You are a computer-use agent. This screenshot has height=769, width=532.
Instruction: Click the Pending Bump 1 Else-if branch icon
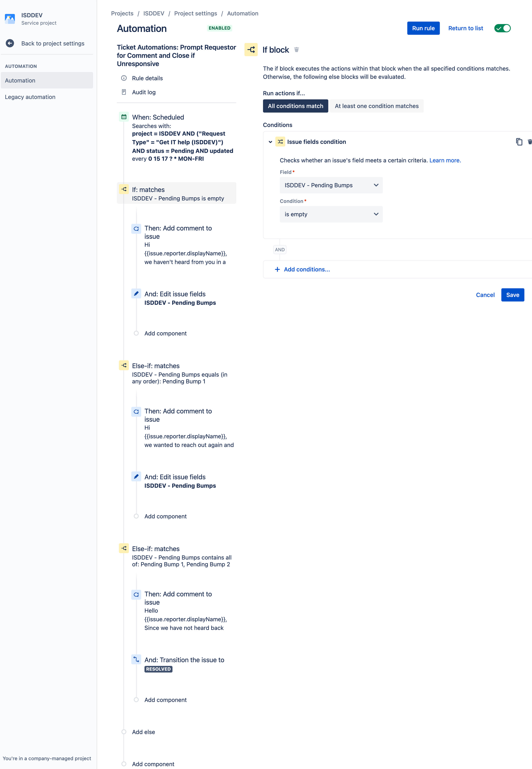pos(124,365)
